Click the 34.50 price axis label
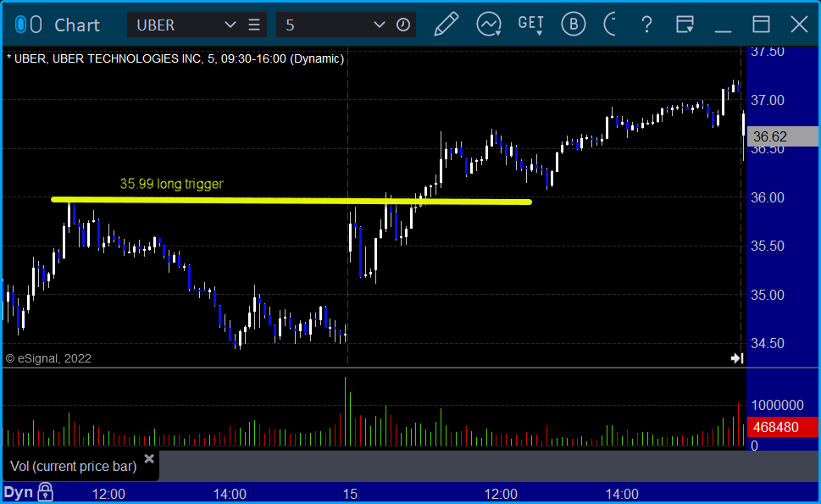 [x=768, y=343]
